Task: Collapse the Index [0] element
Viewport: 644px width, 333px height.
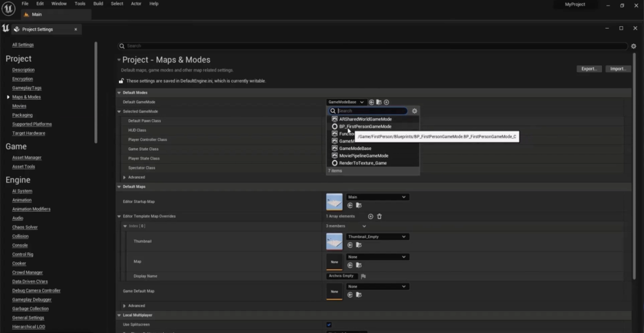Action: tap(125, 226)
